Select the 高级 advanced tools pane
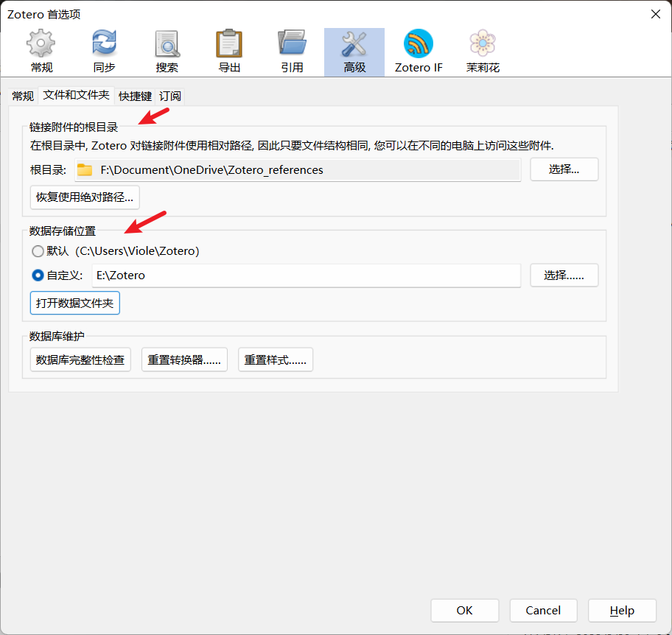 [x=354, y=52]
